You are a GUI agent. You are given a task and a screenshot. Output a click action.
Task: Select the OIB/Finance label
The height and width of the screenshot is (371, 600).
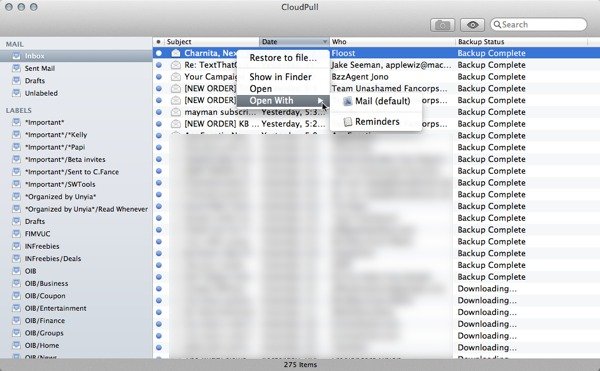point(76,321)
